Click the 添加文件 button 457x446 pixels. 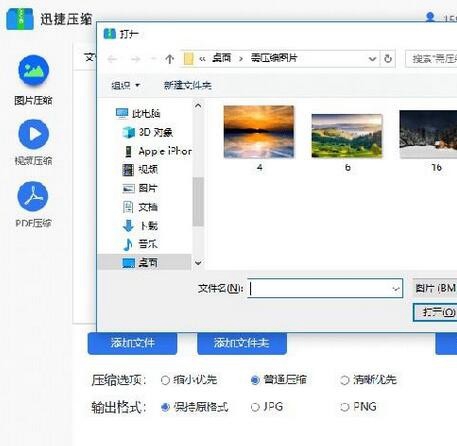tap(132, 343)
